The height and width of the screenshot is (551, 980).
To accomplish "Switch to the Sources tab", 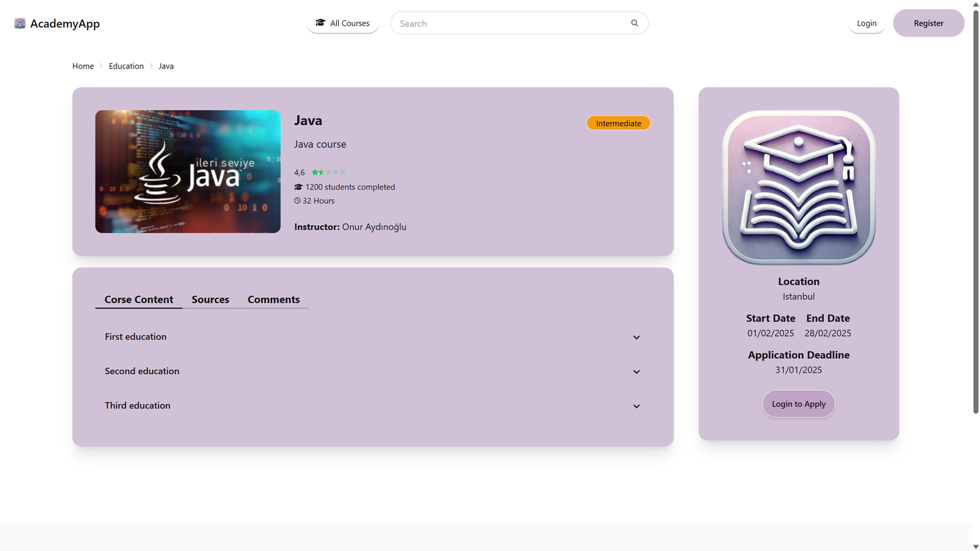I will tap(211, 299).
